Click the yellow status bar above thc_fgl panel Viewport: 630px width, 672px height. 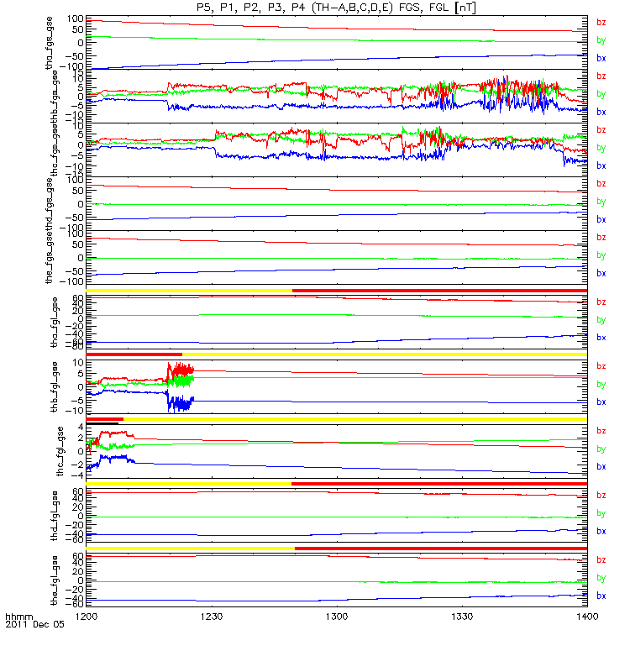click(x=354, y=419)
